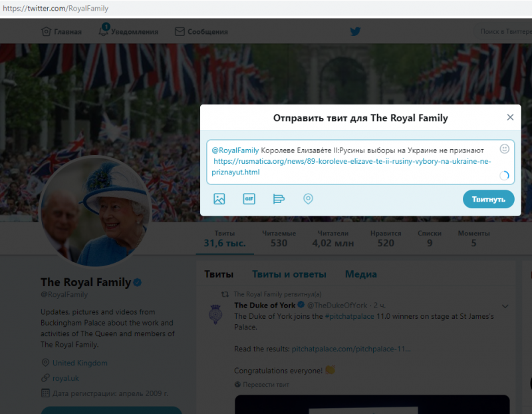
Task: Click the @RoyalFamily mention in the tweet
Action: pyautogui.click(x=235, y=150)
